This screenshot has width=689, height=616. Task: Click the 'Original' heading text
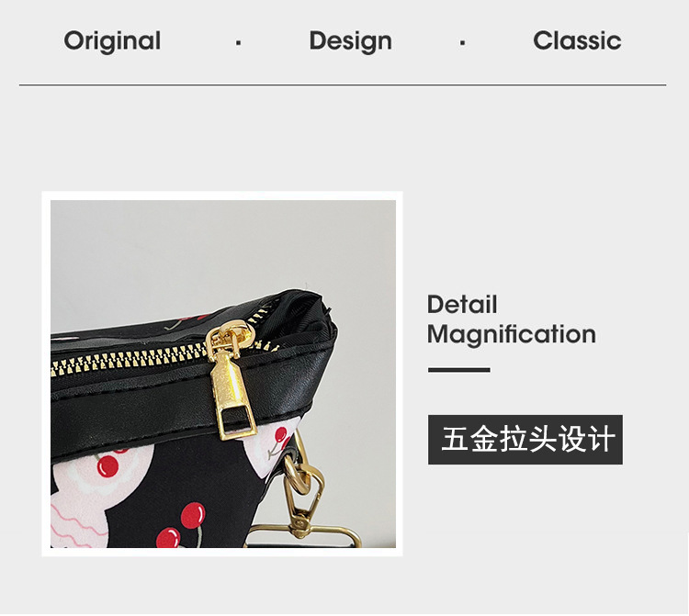[x=112, y=41]
